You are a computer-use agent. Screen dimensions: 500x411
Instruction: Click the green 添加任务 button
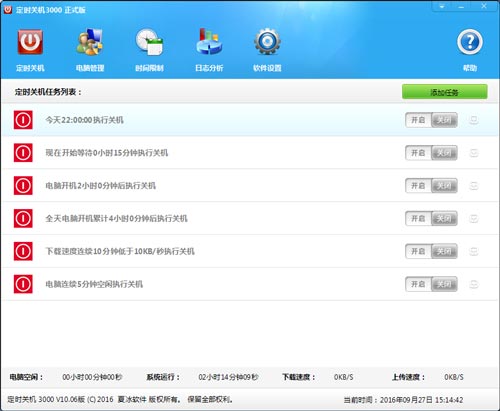(x=445, y=92)
